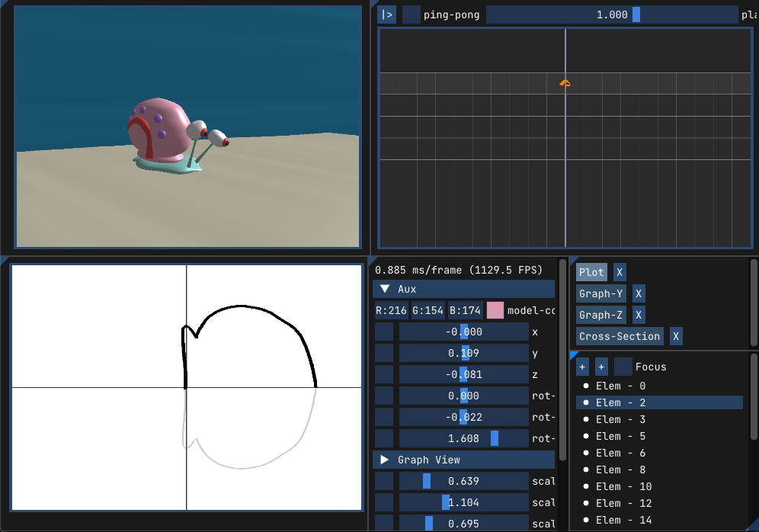This screenshot has width=759, height=532.
Task: Select Elem - 2 in list
Action: (x=659, y=402)
